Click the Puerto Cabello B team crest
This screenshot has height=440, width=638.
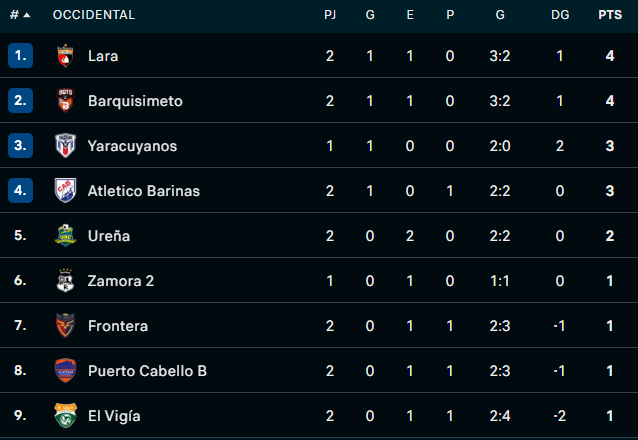pos(65,371)
